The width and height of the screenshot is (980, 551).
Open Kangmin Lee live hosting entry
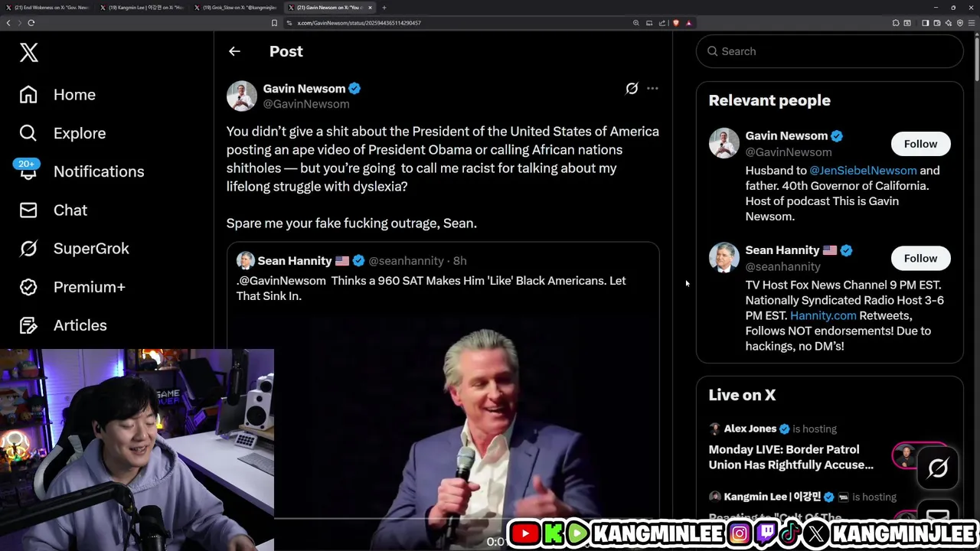click(802, 497)
